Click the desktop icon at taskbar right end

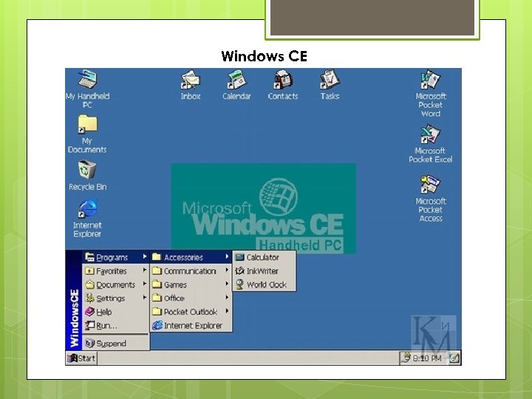pos(454,358)
